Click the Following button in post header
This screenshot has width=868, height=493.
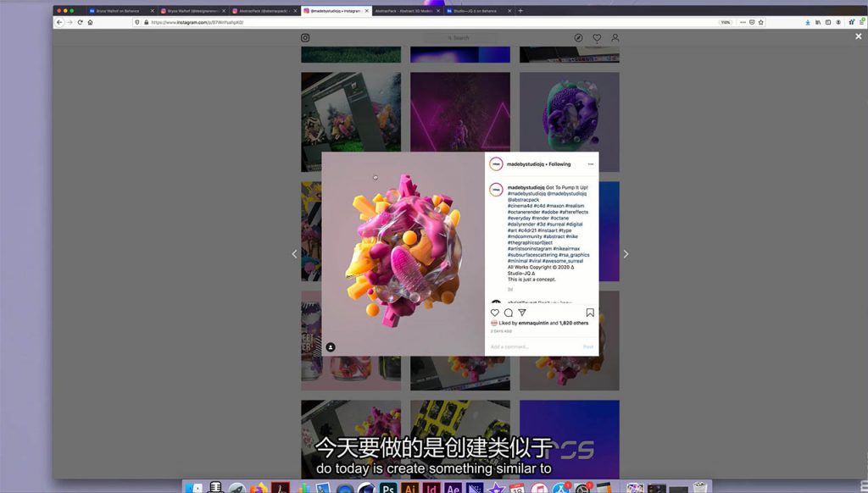click(559, 164)
